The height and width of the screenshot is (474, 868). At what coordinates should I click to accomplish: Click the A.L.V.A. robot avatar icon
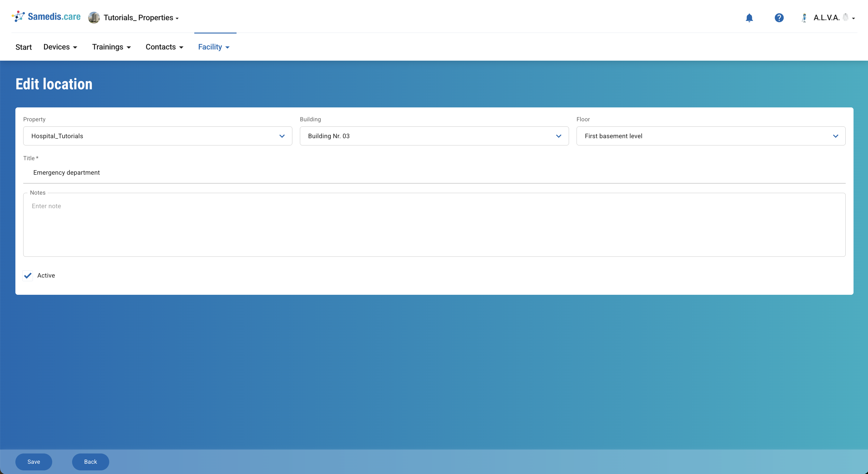point(804,17)
